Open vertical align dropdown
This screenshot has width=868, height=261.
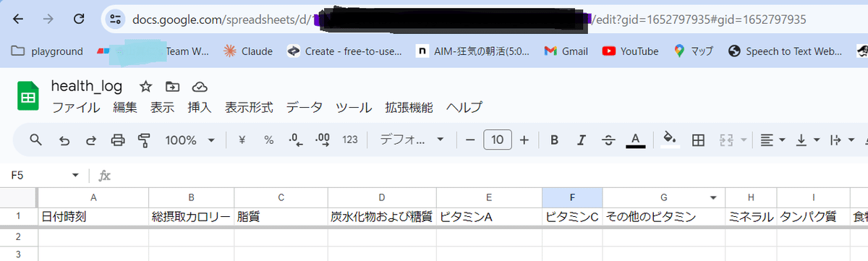pyautogui.click(x=807, y=140)
